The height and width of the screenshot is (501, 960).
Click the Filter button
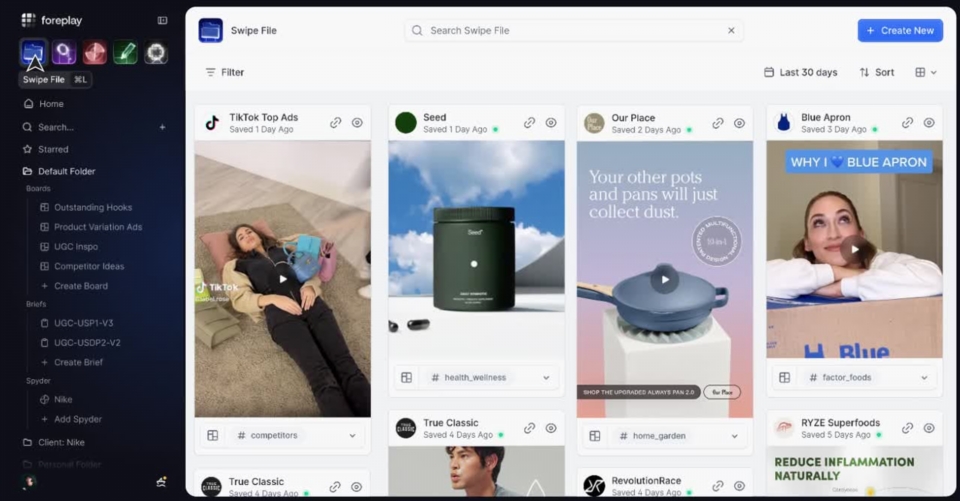point(224,72)
